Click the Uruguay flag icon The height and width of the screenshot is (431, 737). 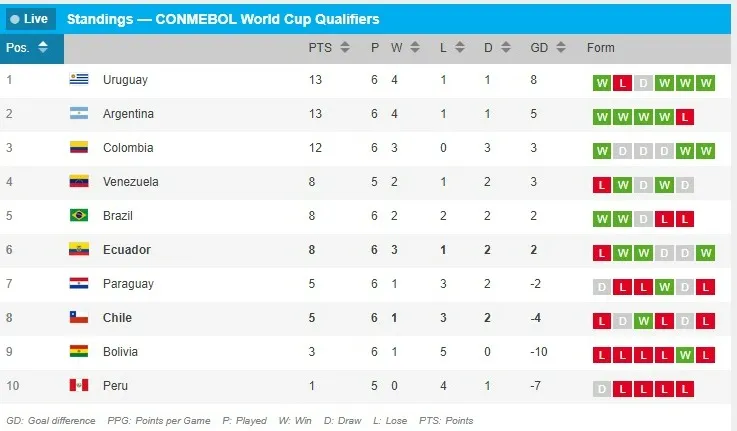coord(79,80)
